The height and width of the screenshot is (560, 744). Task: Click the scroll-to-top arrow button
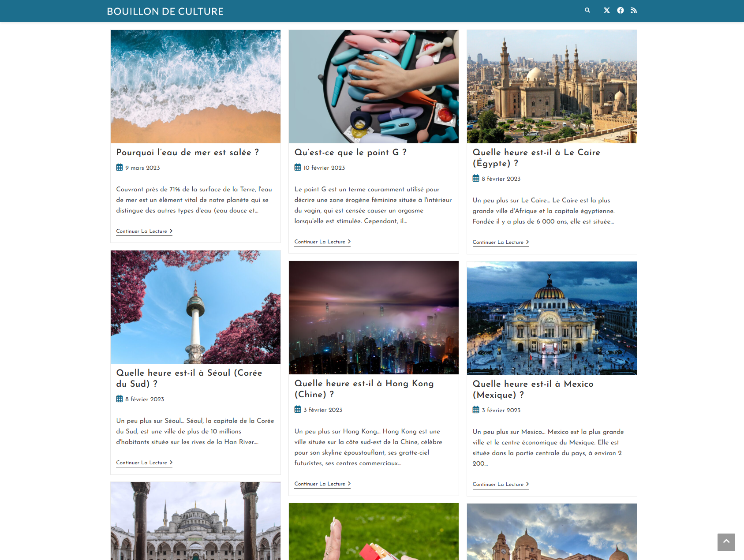726,542
